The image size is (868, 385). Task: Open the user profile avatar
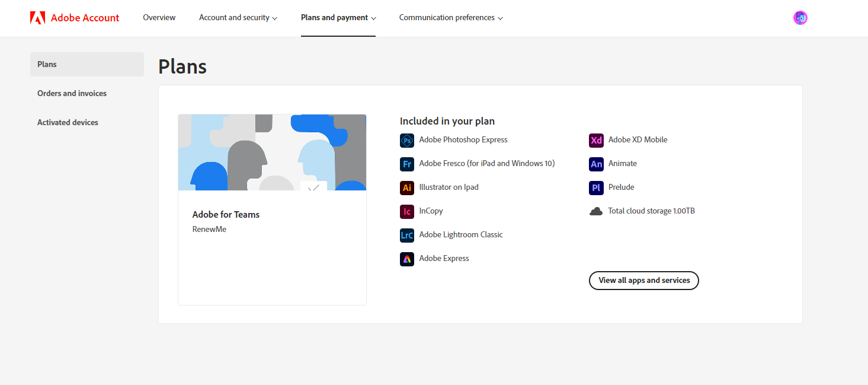pyautogui.click(x=800, y=18)
